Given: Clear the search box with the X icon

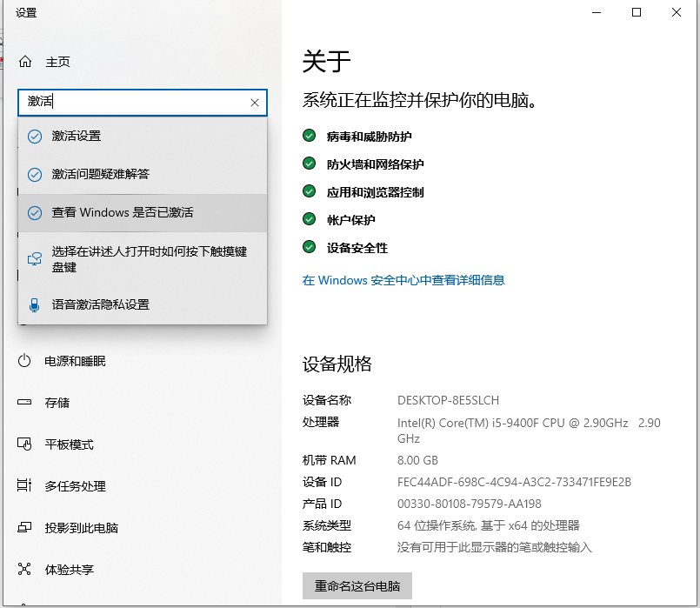Looking at the screenshot, I should coord(255,103).
